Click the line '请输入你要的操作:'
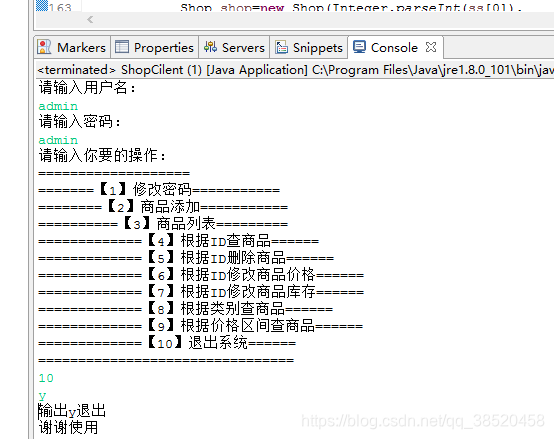 (102, 155)
